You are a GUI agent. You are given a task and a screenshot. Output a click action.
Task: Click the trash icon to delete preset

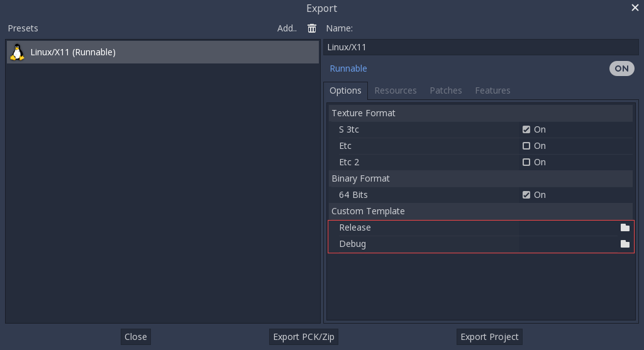click(x=312, y=28)
